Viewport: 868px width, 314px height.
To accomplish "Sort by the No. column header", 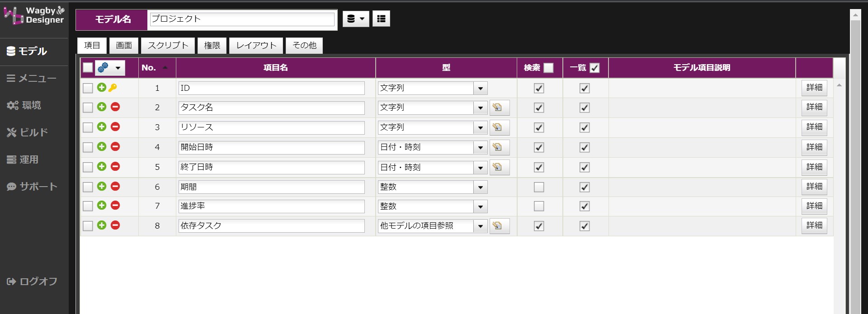I will tap(156, 68).
